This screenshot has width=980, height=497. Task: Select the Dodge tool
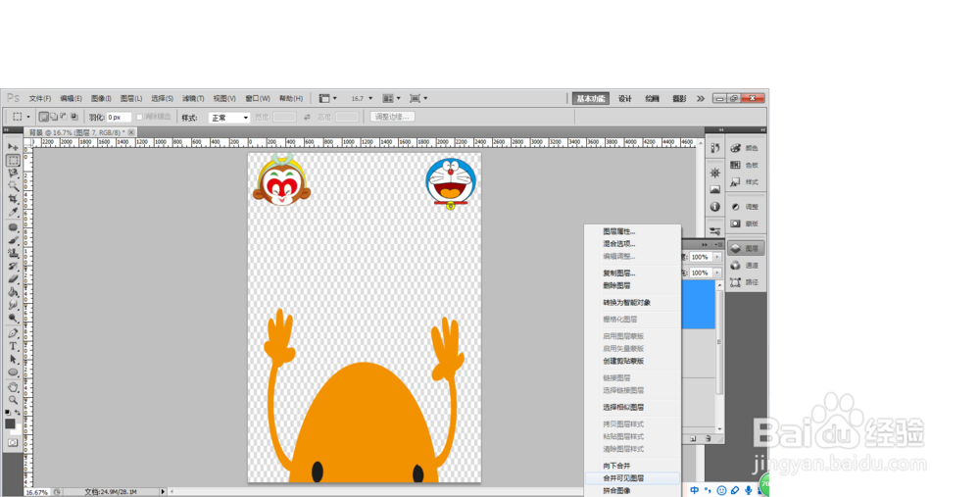[x=13, y=319]
